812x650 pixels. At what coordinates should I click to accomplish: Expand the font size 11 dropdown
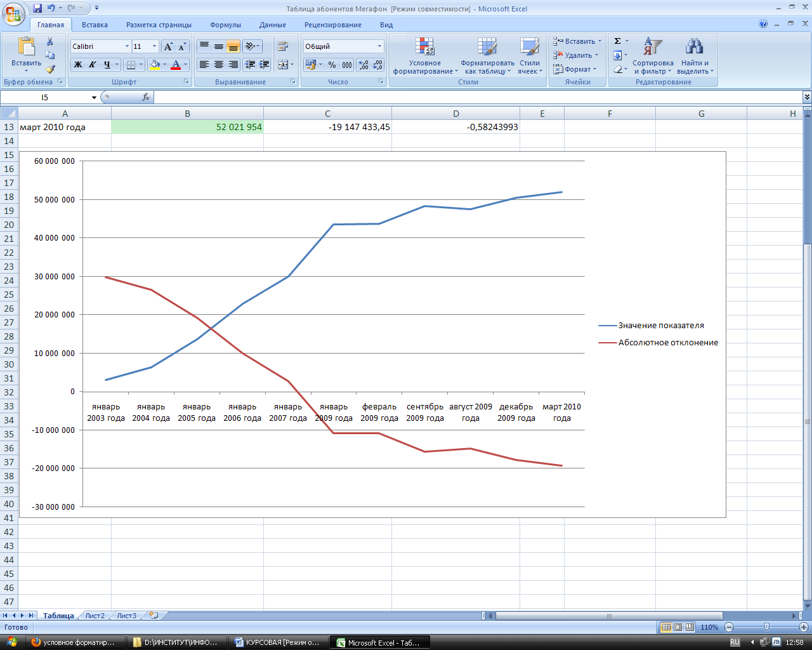coord(154,46)
